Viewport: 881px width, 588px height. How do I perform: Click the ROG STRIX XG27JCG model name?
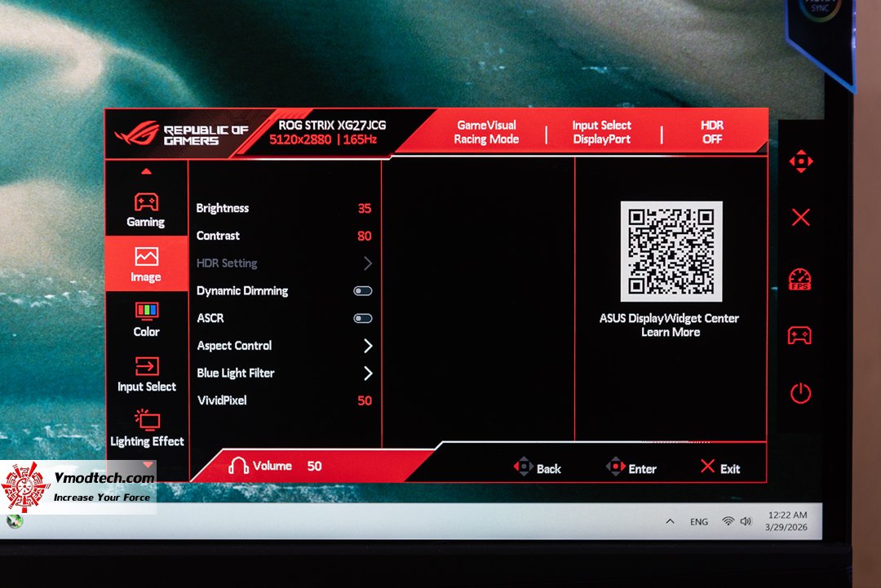tap(332, 126)
